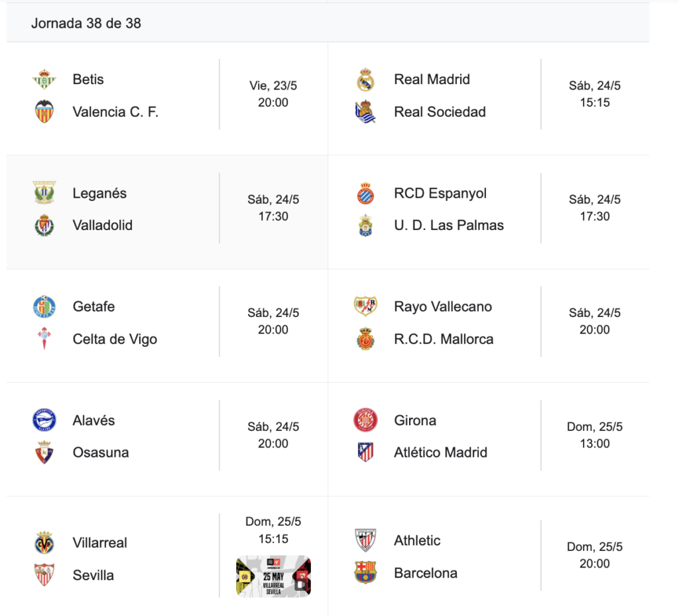Click the Atlético Madrid crest icon
The width and height of the screenshot is (679, 616).
click(x=365, y=452)
